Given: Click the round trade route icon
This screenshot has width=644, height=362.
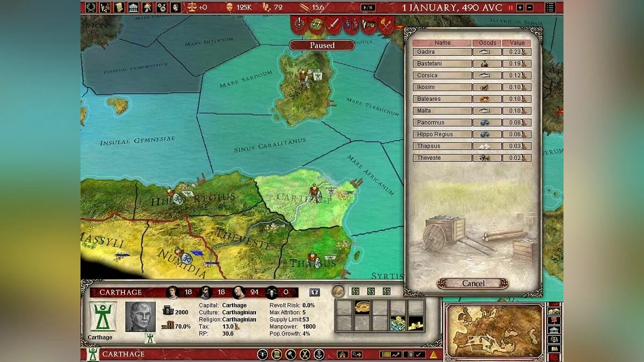Looking at the screenshot, I should [338, 291].
